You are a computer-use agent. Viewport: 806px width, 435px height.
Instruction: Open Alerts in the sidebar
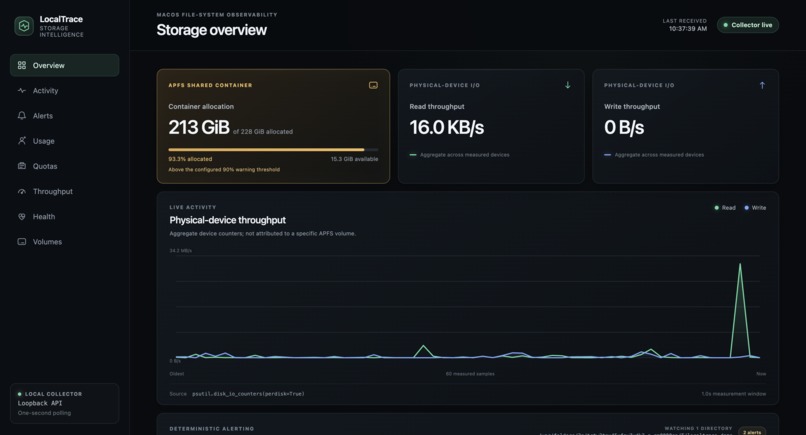[x=64, y=116]
